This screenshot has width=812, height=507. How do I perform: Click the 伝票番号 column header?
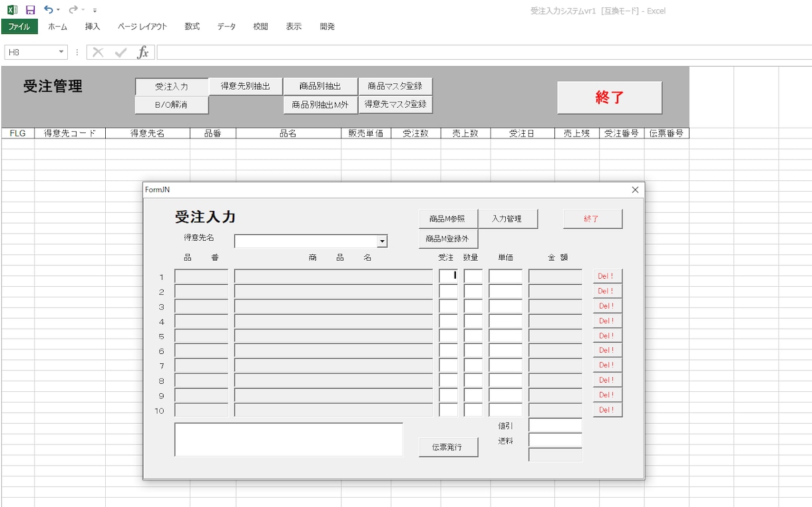click(666, 133)
